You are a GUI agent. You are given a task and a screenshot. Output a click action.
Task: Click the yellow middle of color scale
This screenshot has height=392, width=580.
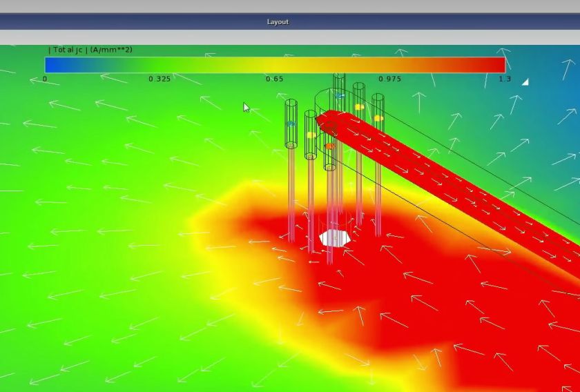[275, 65]
